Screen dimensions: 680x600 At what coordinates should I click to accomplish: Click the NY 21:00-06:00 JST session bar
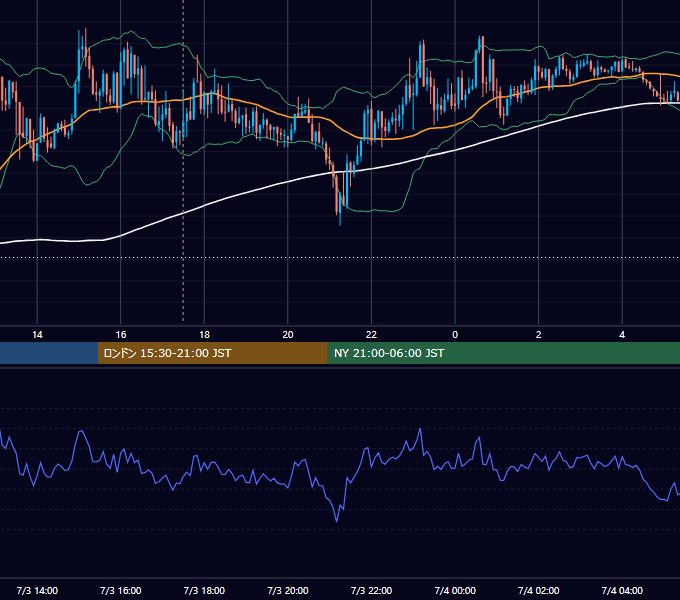coord(503,353)
